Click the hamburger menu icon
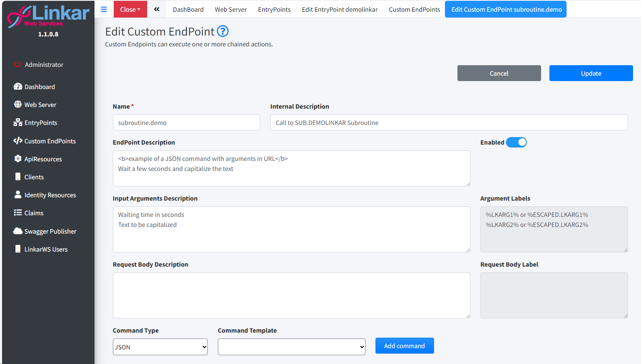The height and width of the screenshot is (364, 641). click(x=104, y=9)
